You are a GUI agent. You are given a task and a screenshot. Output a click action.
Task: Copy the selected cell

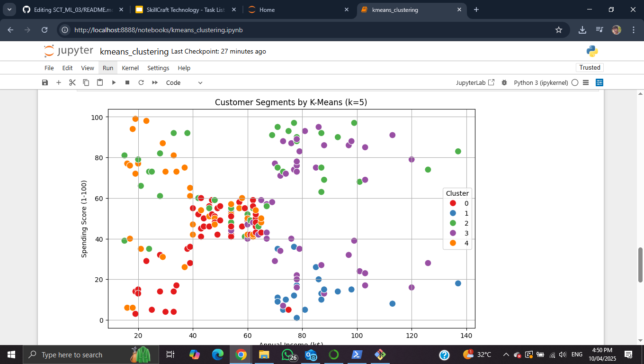pos(86,82)
